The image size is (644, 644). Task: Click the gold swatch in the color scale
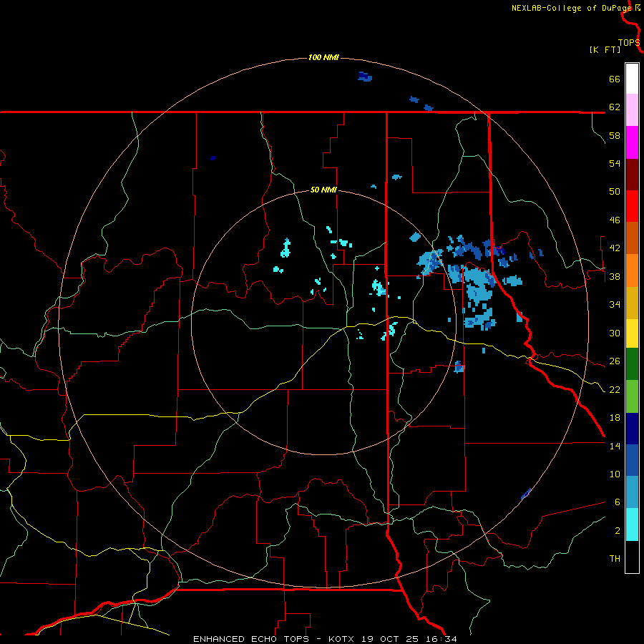(632, 303)
